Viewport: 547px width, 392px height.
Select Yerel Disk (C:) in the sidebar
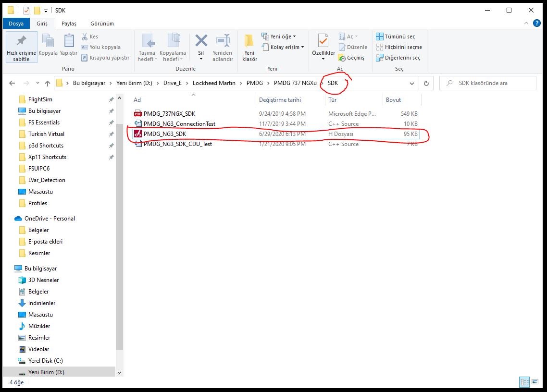(x=45, y=361)
